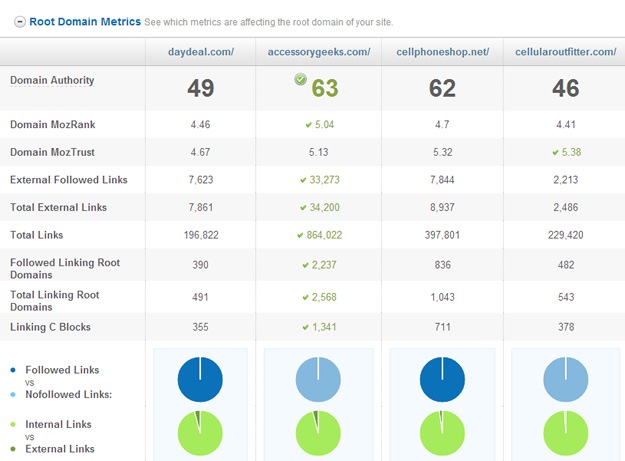Viewport: 625px width, 461px height.
Task: Click MozRank value 4.46
Action: tap(200, 125)
